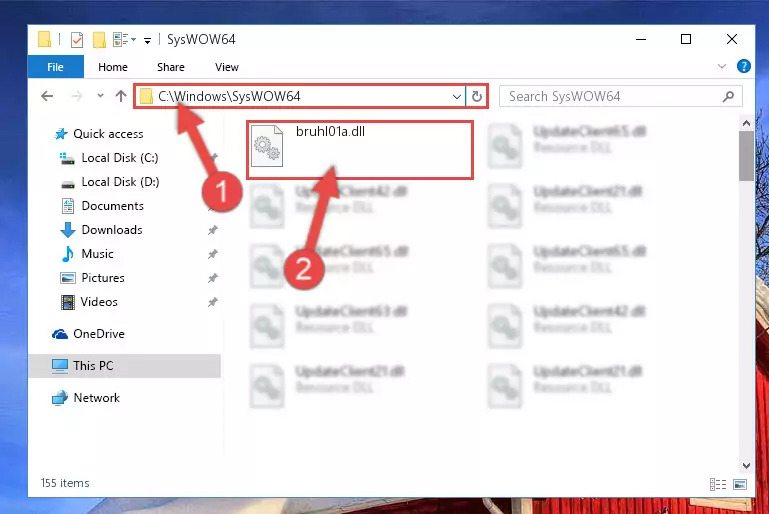Open Documents in the sidebar

[x=112, y=206]
